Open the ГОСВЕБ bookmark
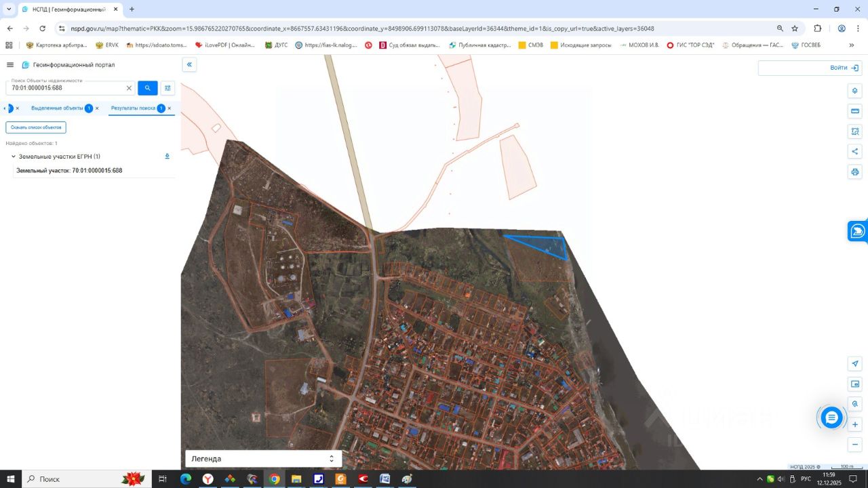This screenshot has width=868, height=488. (806, 45)
